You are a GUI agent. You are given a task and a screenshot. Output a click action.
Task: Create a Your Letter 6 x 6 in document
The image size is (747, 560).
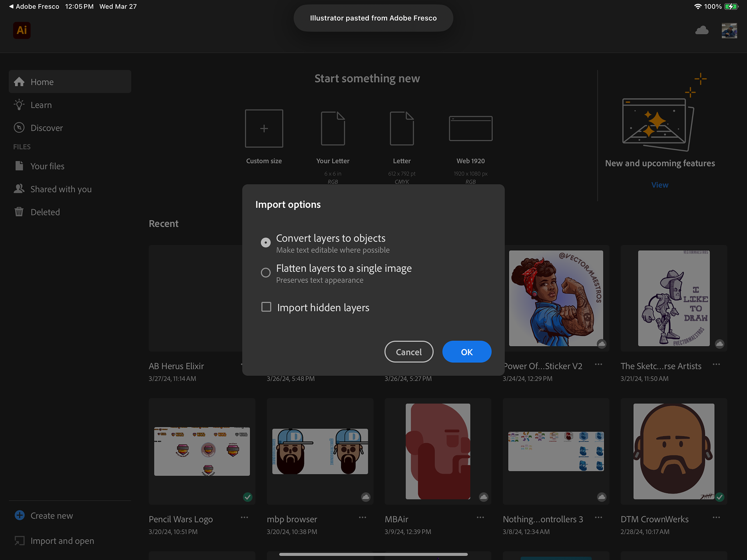(x=333, y=128)
